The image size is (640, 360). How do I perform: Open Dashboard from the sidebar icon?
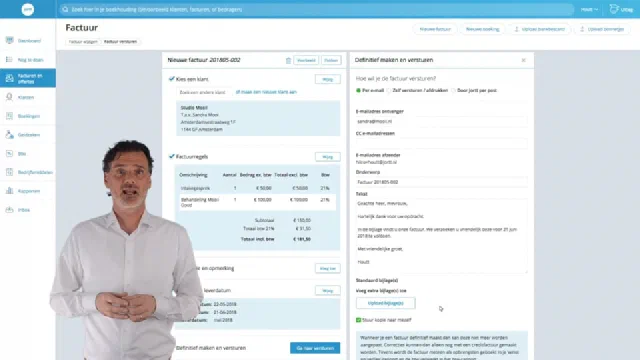[9, 40]
